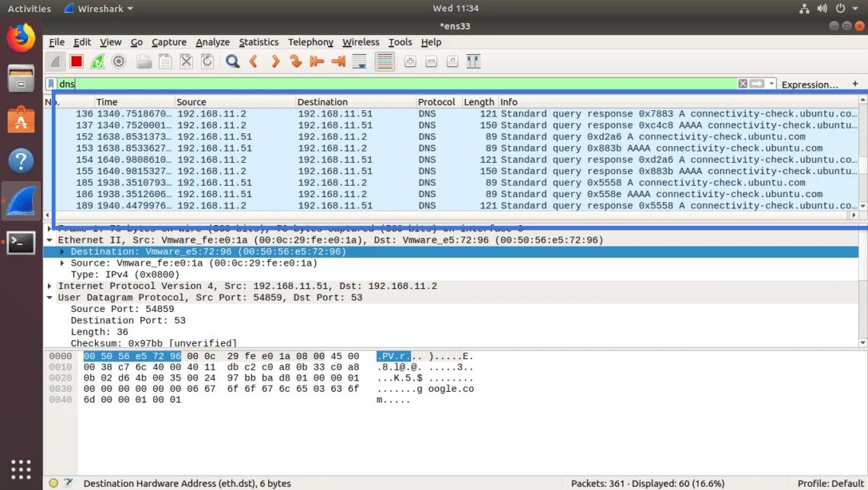This screenshot has width=868, height=490.
Task: Open the Help menu
Action: 431,42
